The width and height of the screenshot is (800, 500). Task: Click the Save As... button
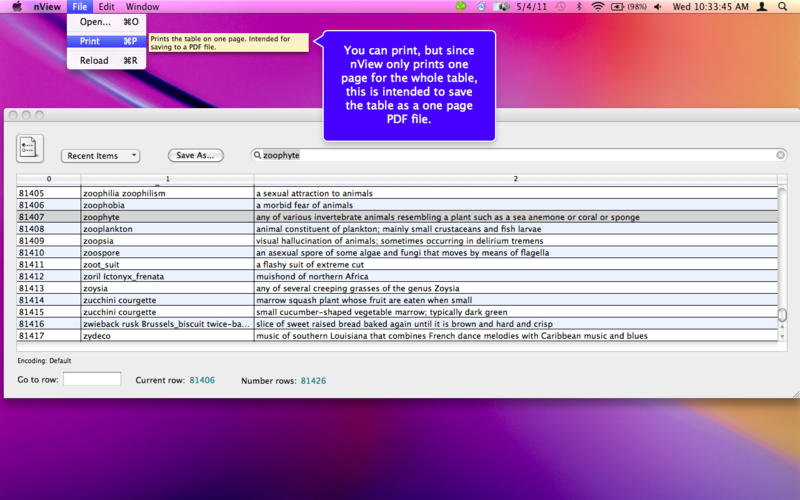(x=195, y=155)
